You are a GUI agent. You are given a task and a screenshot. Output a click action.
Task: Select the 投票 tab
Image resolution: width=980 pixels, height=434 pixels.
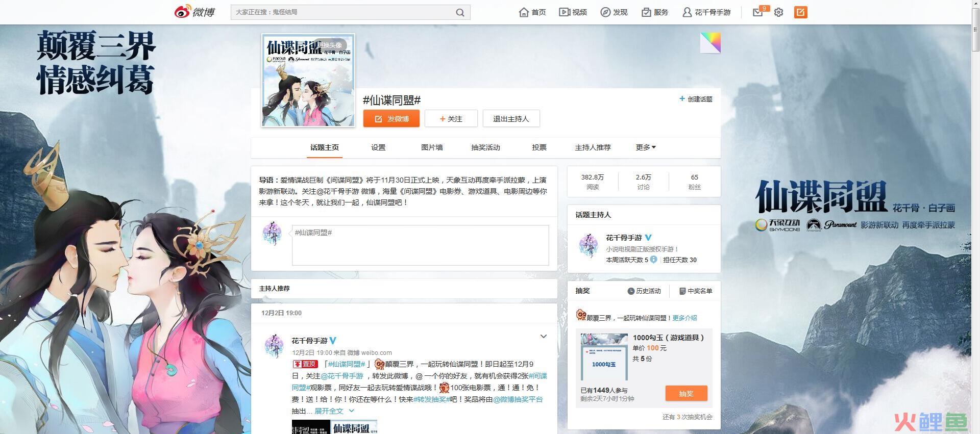pos(539,147)
